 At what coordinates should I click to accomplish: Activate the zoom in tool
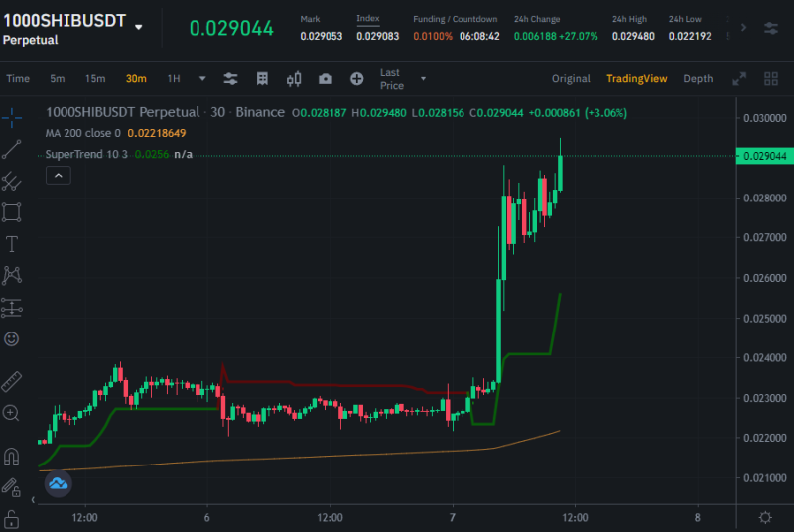11,413
